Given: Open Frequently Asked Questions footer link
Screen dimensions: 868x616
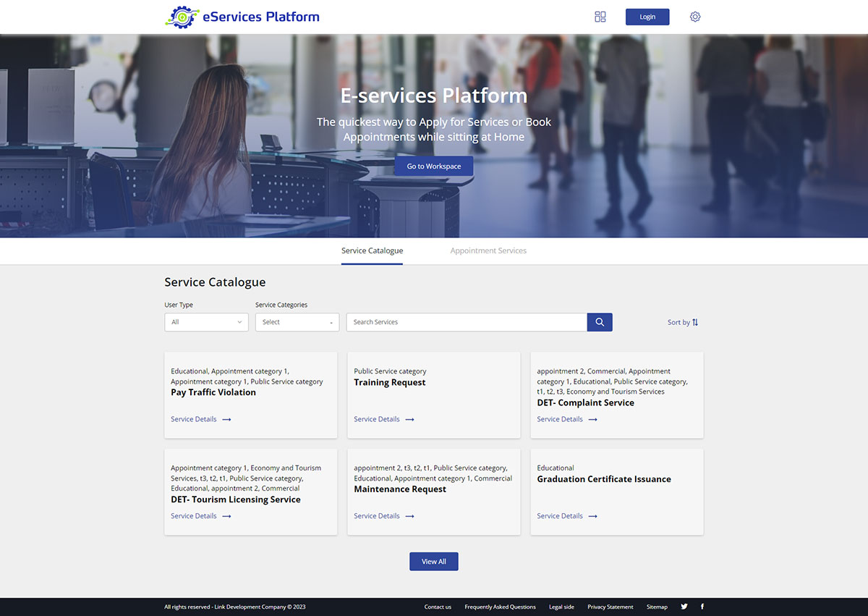Looking at the screenshot, I should pyautogui.click(x=500, y=607).
